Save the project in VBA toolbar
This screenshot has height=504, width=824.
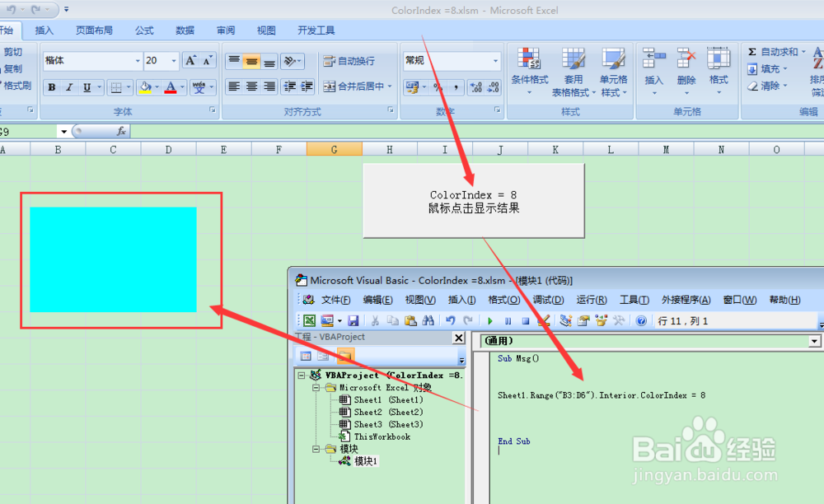coord(353,321)
